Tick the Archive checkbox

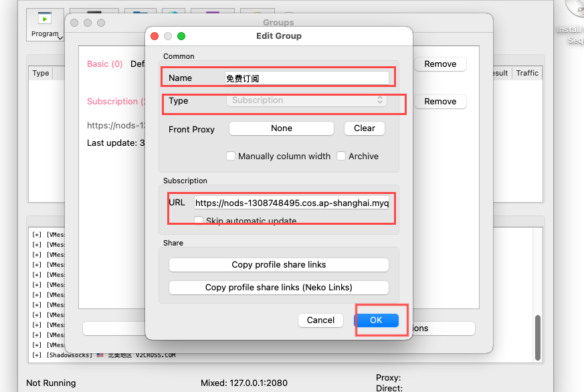tap(340, 156)
